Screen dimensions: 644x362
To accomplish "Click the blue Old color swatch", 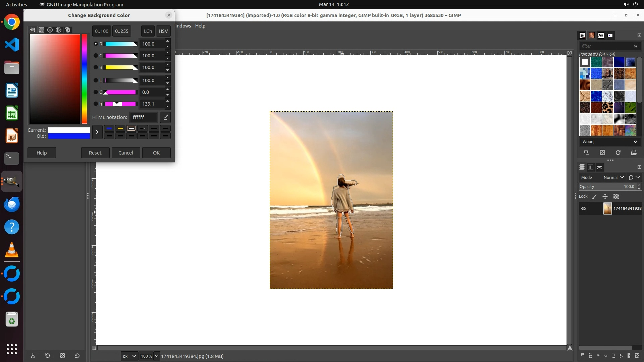I will [x=69, y=136].
